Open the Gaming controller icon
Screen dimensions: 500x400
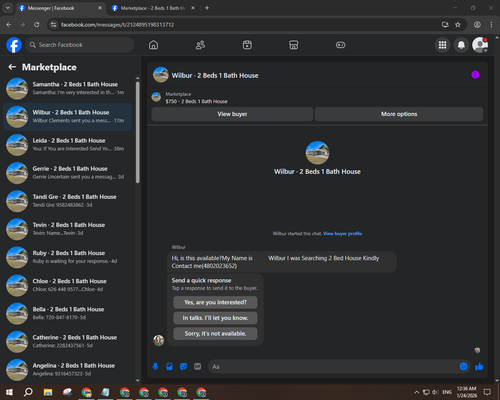pyautogui.click(x=340, y=45)
